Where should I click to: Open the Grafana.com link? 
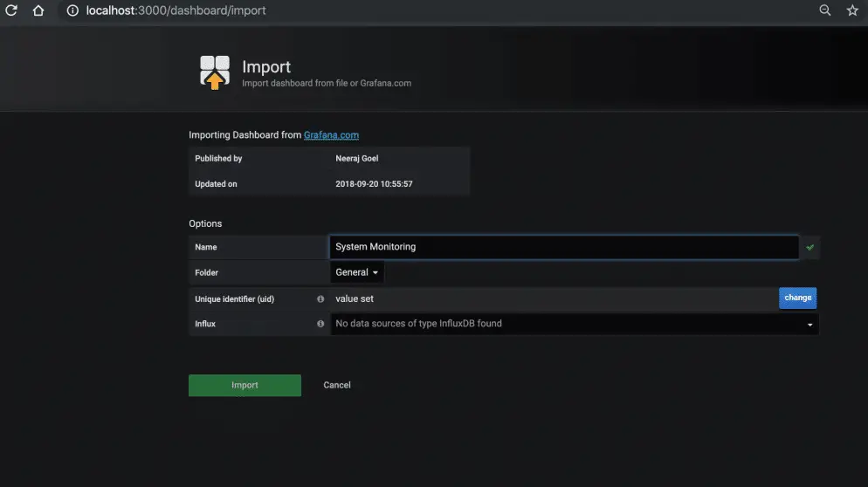click(x=331, y=135)
